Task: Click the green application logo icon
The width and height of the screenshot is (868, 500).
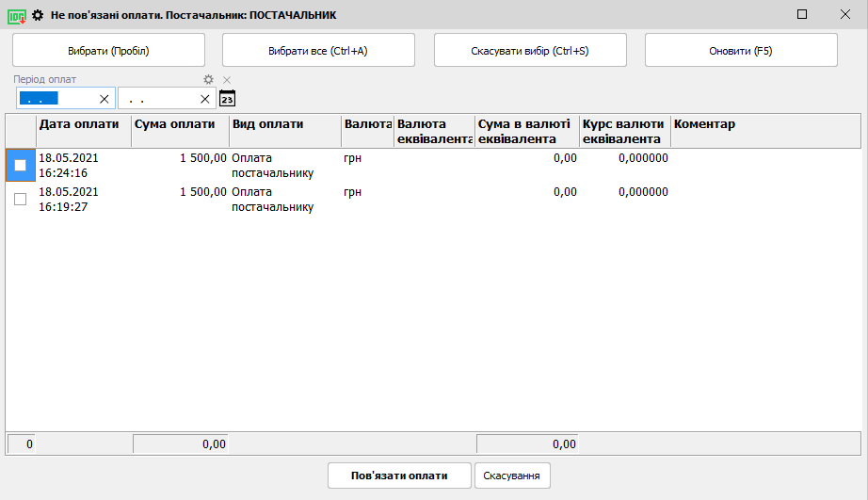Action: pos(17,15)
